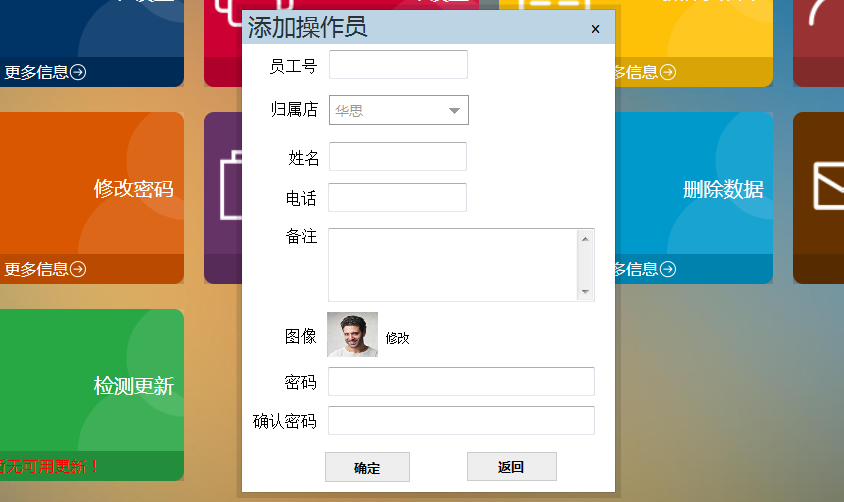
Task: Open the 修改密码 tile
Action: (x=133, y=188)
